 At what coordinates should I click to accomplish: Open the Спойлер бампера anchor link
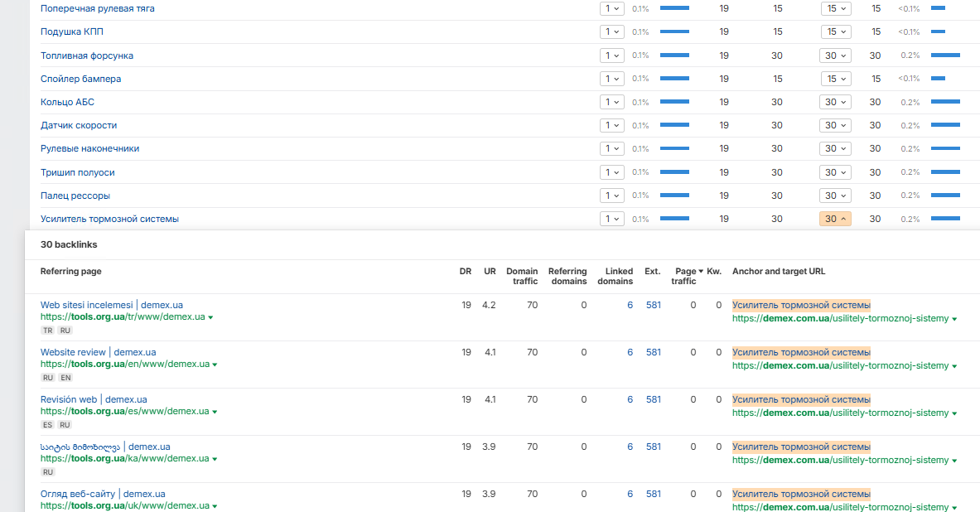click(80, 79)
